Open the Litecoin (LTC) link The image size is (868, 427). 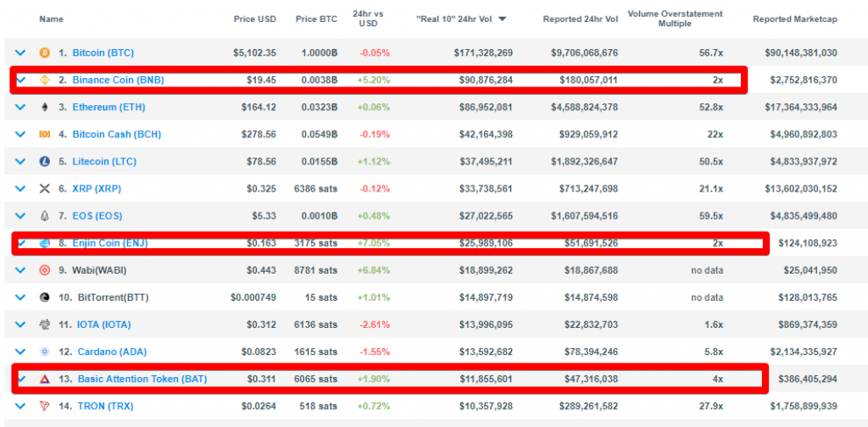coord(104,162)
